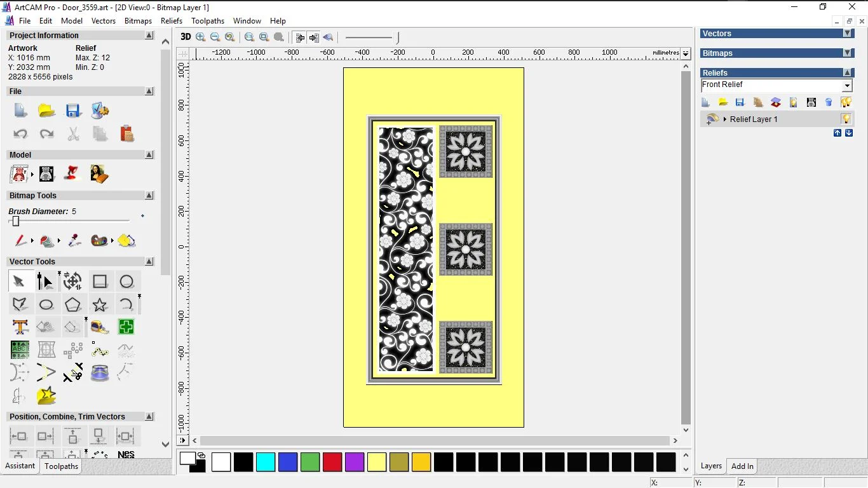This screenshot has height=488, width=868.
Task: Select the Create Polygon vector tool
Action: click(x=73, y=304)
